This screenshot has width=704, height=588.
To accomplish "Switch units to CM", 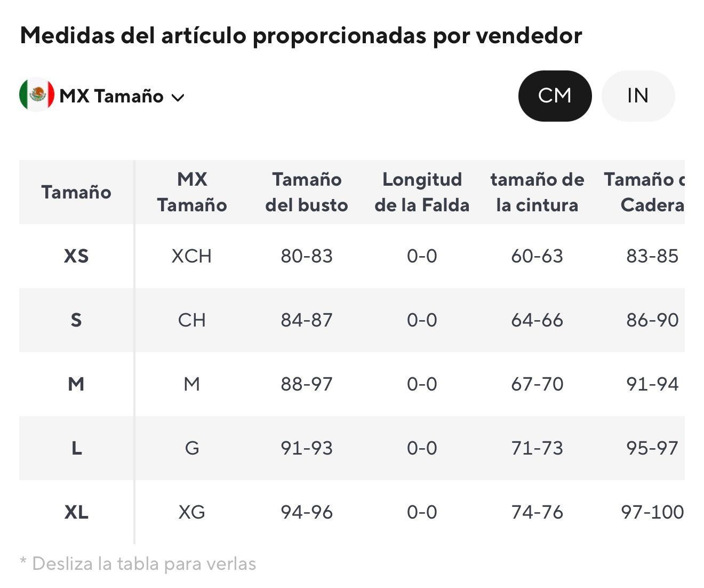I will pyautogui.click(x=555, y=96).
